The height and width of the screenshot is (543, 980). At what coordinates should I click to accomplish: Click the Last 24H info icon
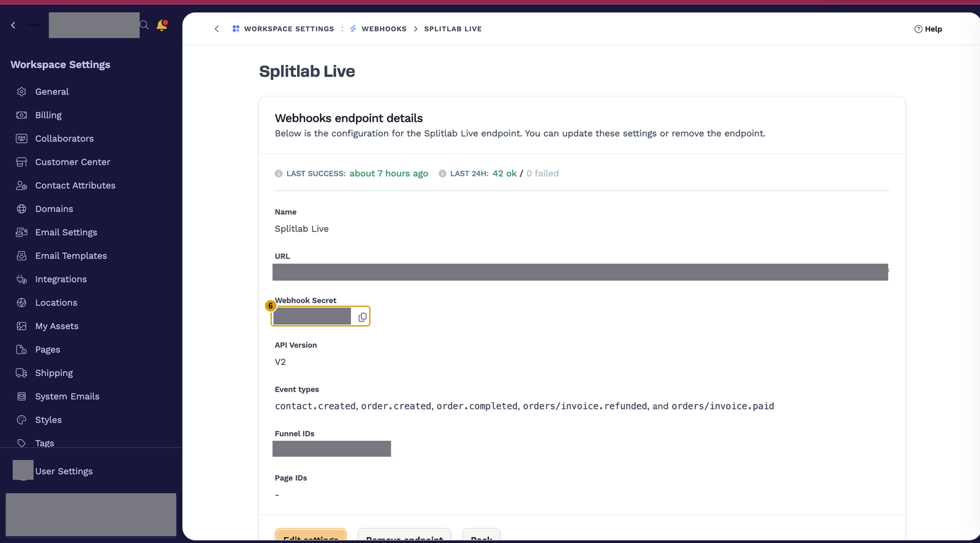point(442,174)
